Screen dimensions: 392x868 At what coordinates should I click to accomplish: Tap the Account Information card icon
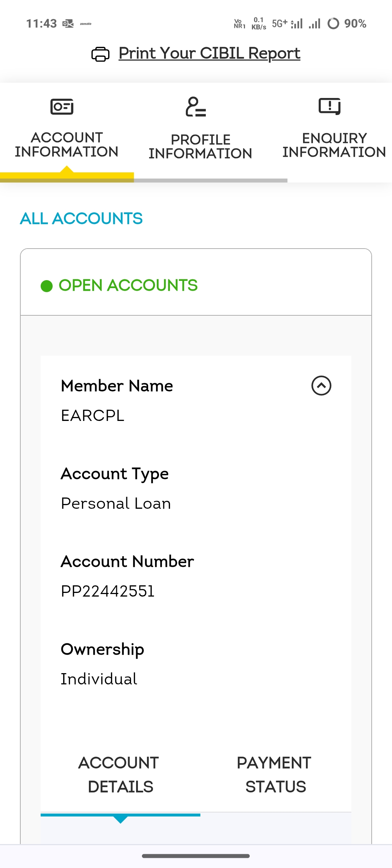[x=62, y=106]
